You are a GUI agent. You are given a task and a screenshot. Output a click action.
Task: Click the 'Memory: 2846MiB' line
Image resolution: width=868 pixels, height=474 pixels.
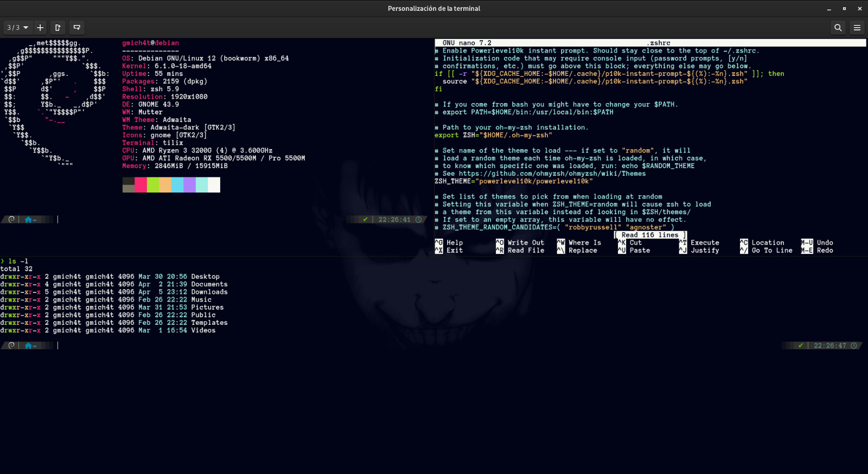(x=175, y=166)
